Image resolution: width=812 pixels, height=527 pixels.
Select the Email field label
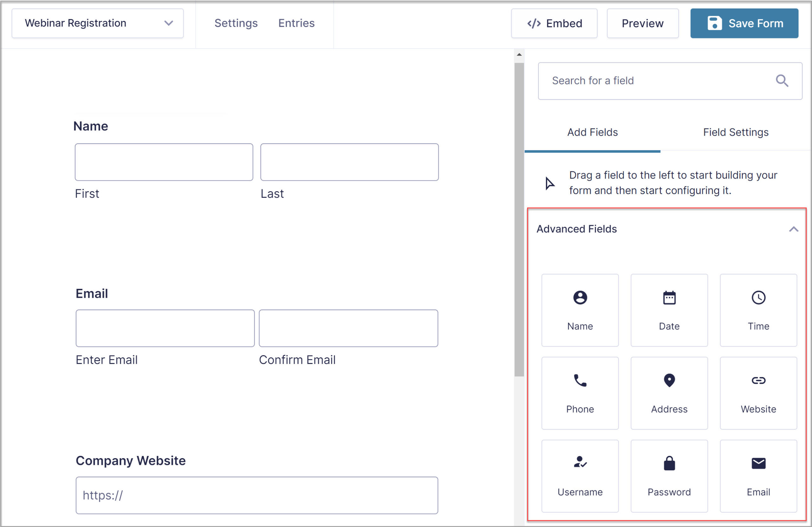[92, 294]
